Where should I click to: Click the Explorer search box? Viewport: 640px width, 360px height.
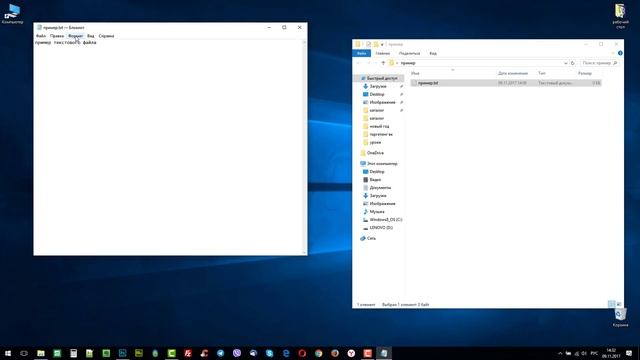[599, 63]
